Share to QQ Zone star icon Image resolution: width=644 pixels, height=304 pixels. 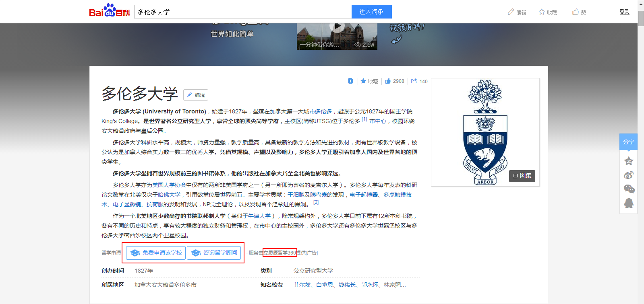point(629,161)
